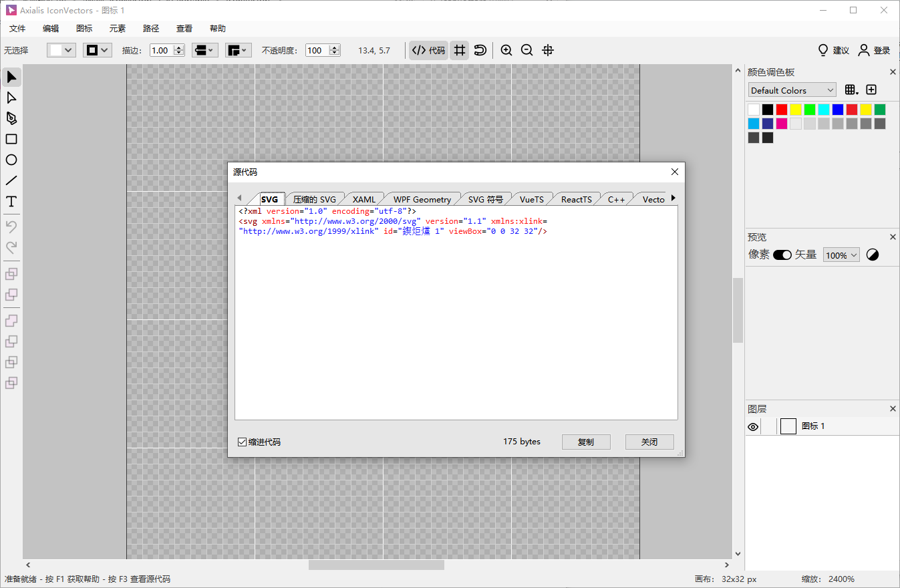Screen dimensions: 900x588
Task: Hide the 图标 1 layer visibility eye
Action: point(753,426)
